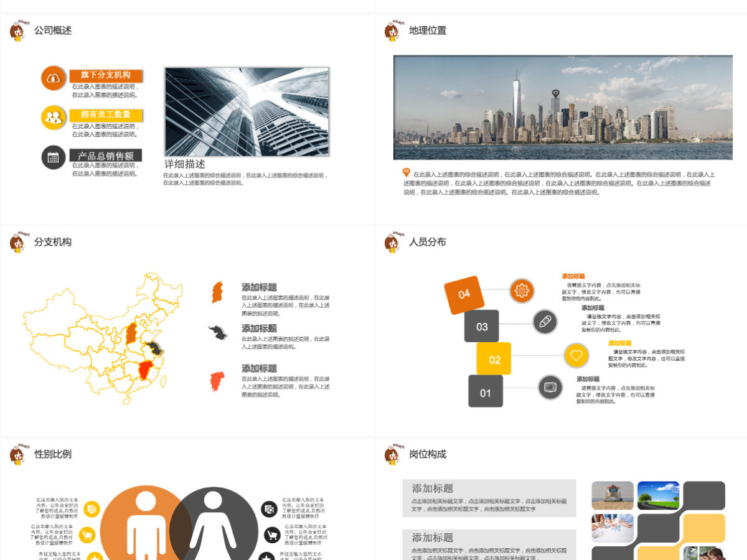Click the skyscraper photo in 公司概述 slide
The height and width of the screenshot is (560, 747).
(x=247, y=111)
